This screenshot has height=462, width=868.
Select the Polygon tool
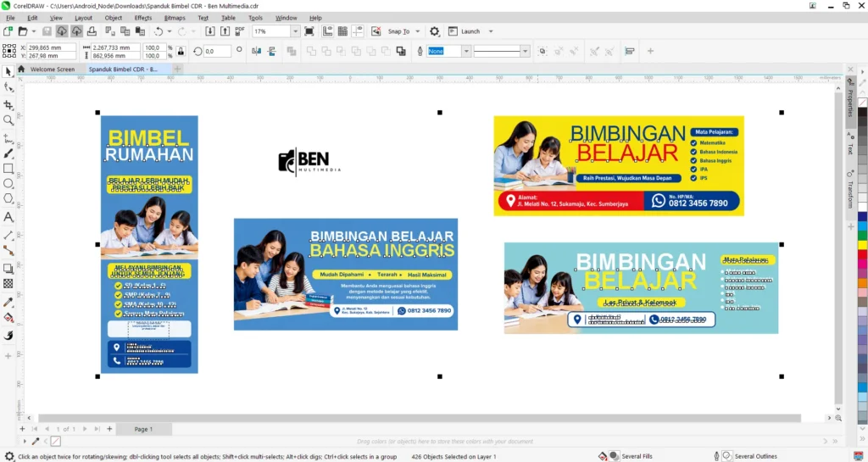coord(8,198)
